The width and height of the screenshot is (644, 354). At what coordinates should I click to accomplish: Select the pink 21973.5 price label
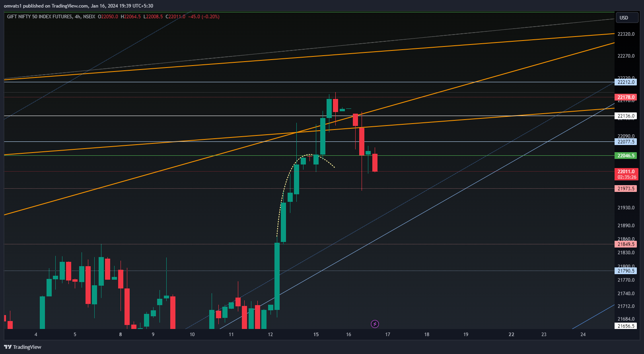click(x=626, y=189)
